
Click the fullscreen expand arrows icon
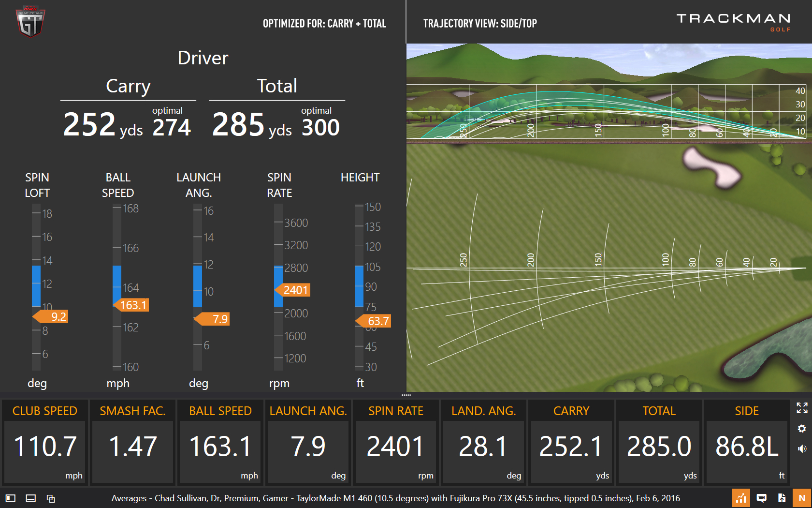click(x=802, y=408)
